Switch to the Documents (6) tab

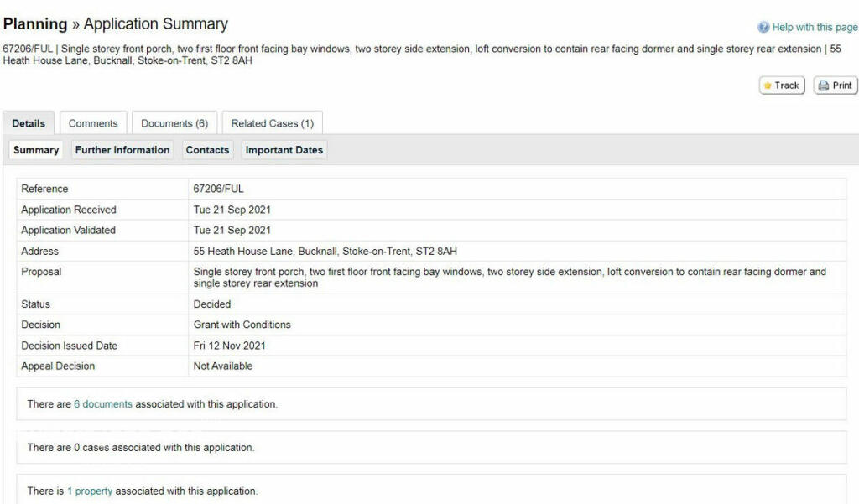coord(174,123)
